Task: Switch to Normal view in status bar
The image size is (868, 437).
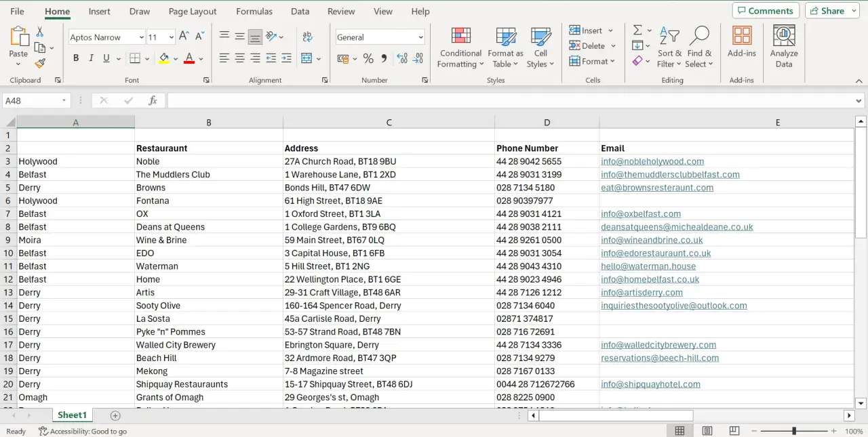Action: [679, 431]
